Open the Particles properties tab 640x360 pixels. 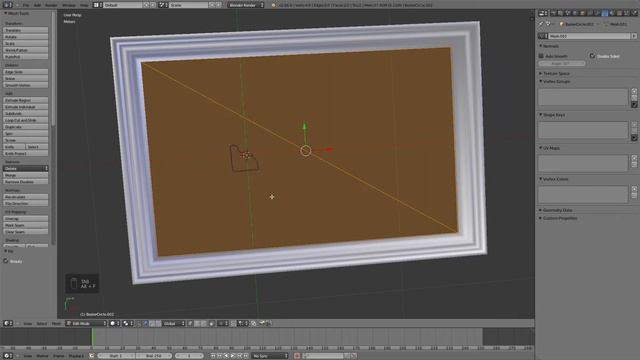tap(627, 13)
